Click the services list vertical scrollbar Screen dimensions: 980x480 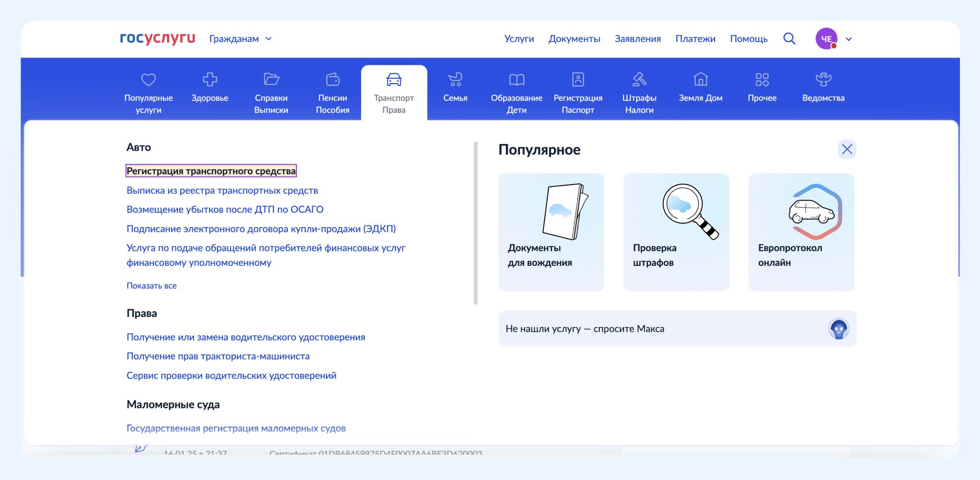tap(475, 223)
